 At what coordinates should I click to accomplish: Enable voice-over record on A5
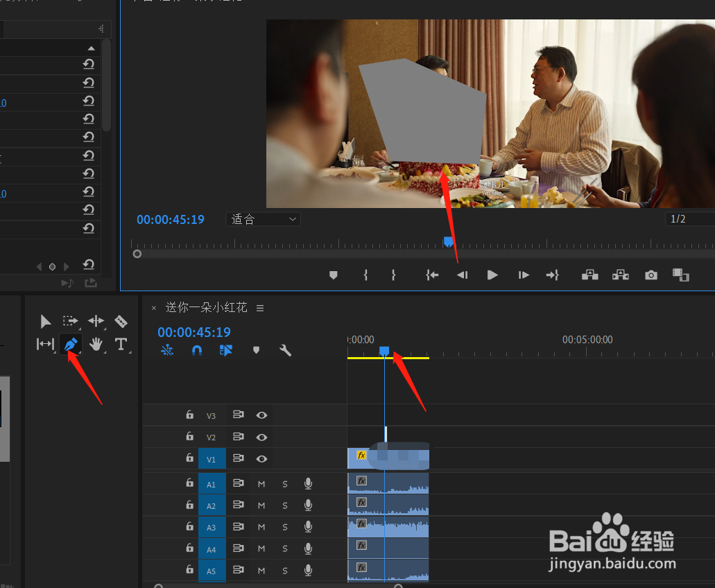(x=308, y=570)
